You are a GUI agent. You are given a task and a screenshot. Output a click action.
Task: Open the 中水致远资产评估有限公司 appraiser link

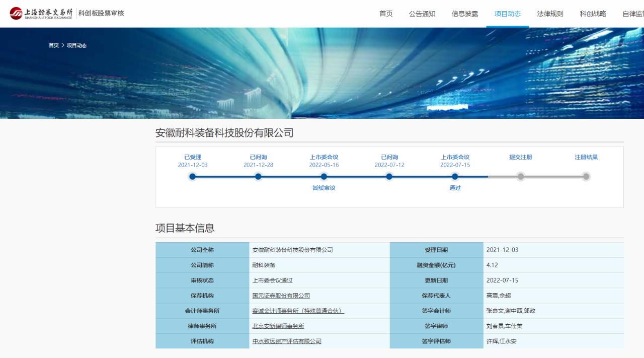[x=287, y=341]
